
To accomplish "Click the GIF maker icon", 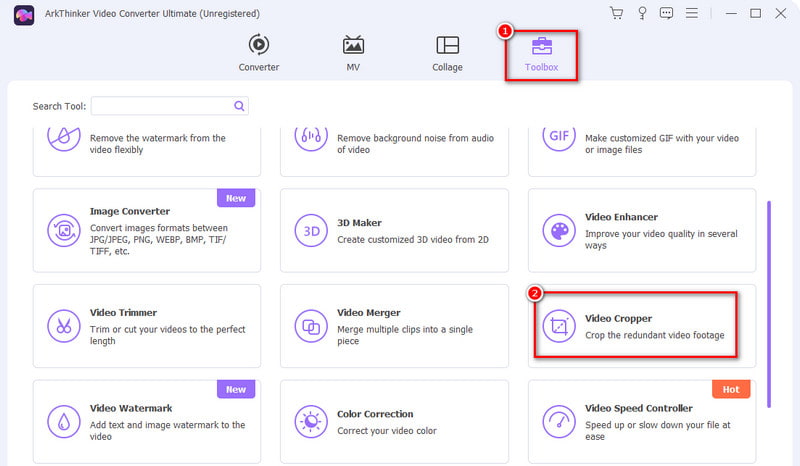I will [559, 137].
